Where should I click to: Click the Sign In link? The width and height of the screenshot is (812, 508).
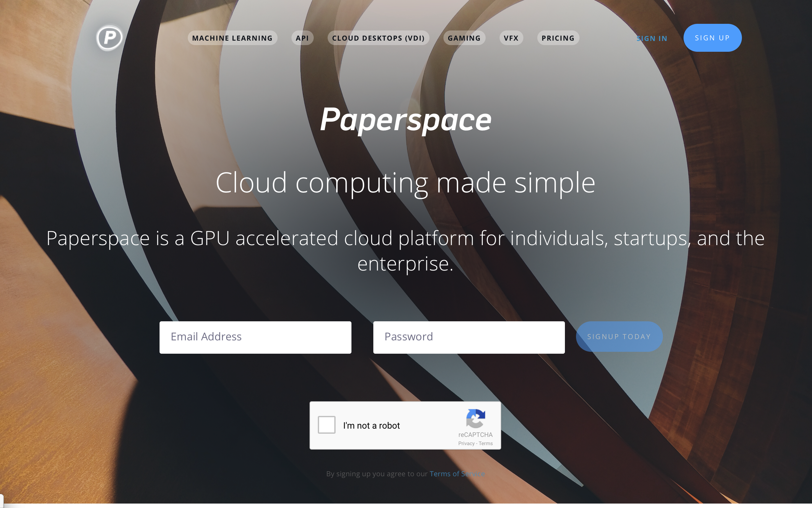click(652, 38)
